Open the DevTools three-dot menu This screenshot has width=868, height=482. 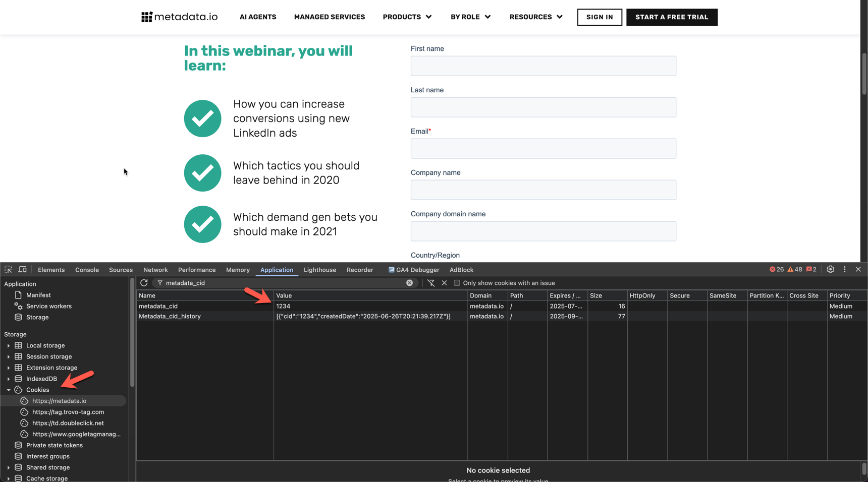tap(844, 270)
